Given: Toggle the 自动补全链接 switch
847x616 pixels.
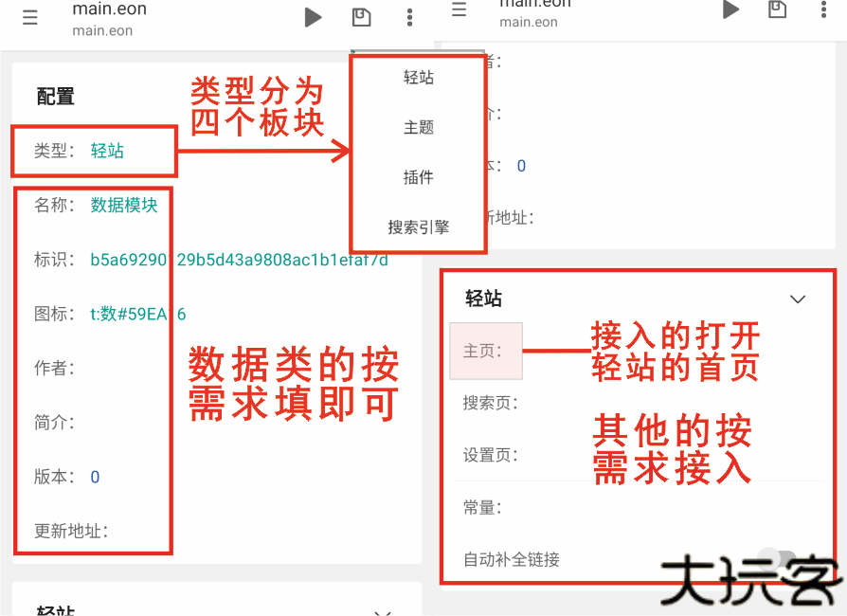Looking at the screenshot, I should pos(777,559).
